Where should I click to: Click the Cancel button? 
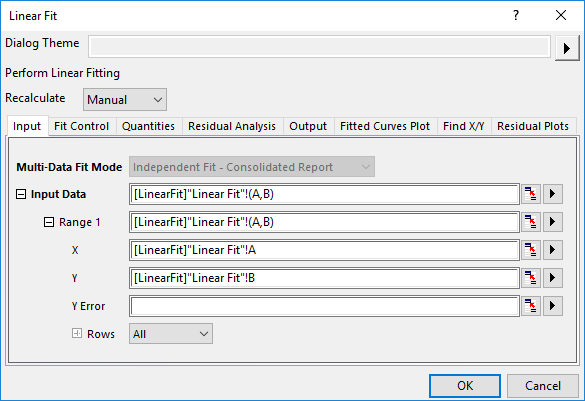pyautogui.click(x=543, y=386)
